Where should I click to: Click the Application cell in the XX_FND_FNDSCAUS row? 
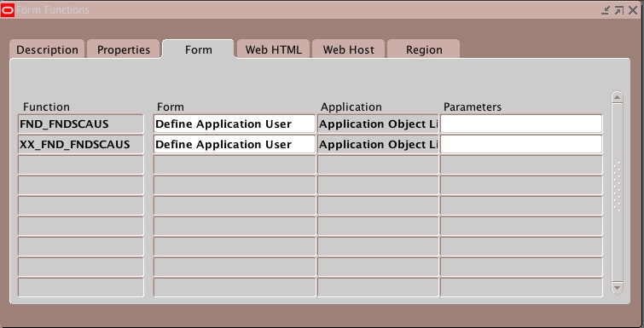378,144
